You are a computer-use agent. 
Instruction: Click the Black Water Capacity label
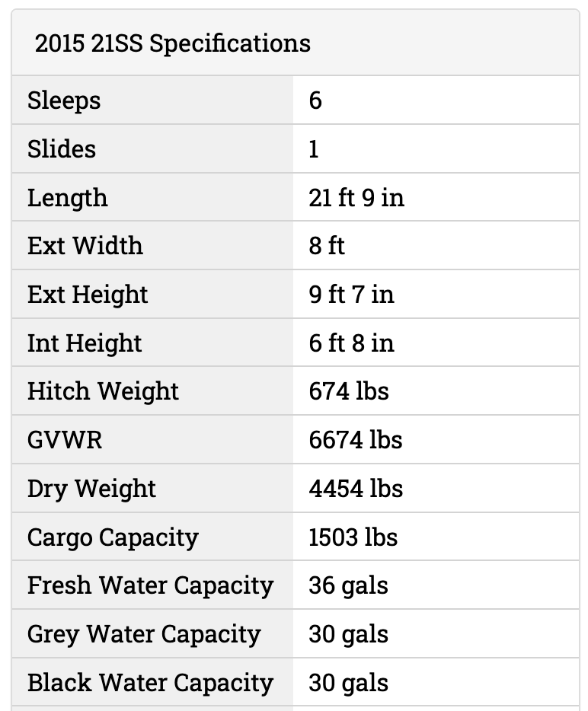tap(150, 683)
